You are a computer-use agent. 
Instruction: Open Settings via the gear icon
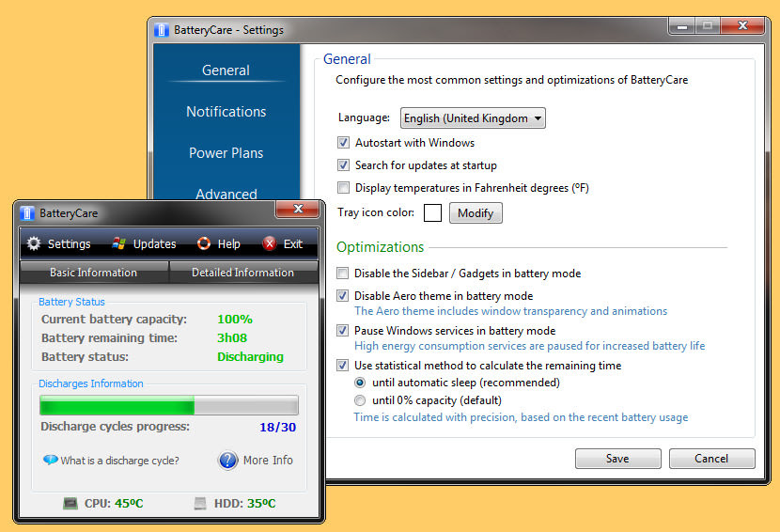click(34, 243)
